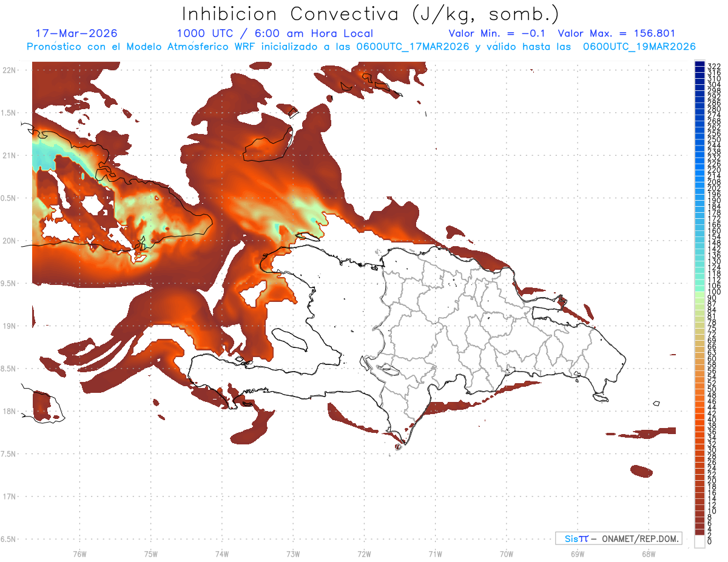Image resolution: width=728 pixels, height=562 pixels.
Task: Click the "322" color bar value
Action: coord(713,66)
